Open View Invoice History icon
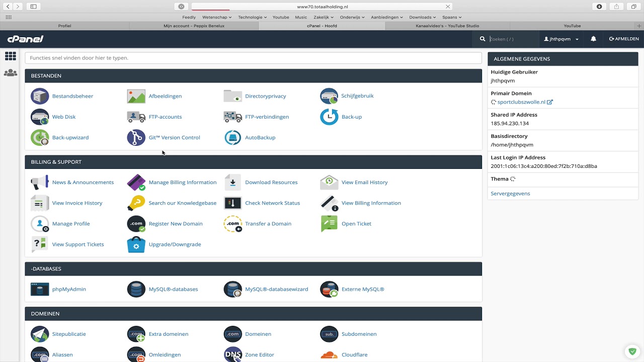 point(40,203)
